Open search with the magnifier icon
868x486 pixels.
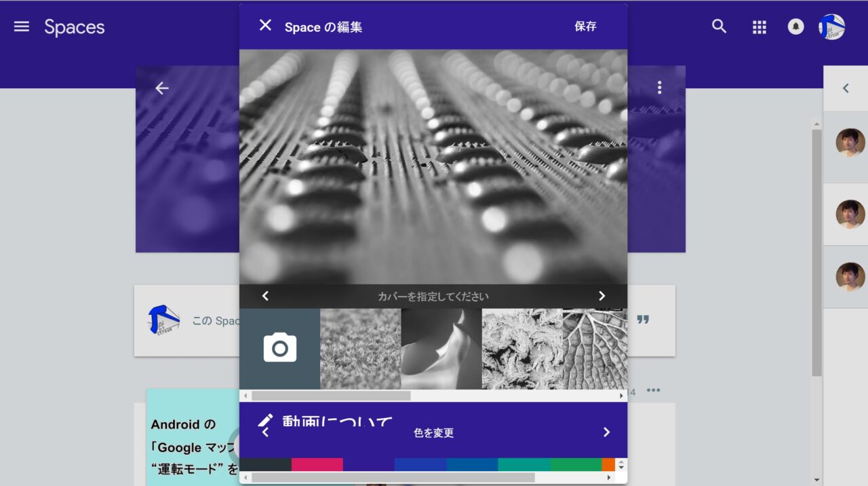(x=719, y=26)
